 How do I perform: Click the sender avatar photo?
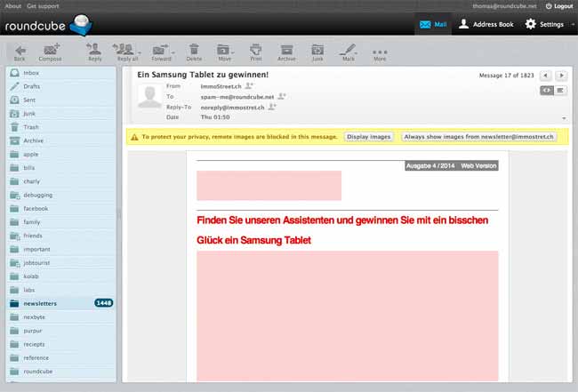click(x=149, y=95)
